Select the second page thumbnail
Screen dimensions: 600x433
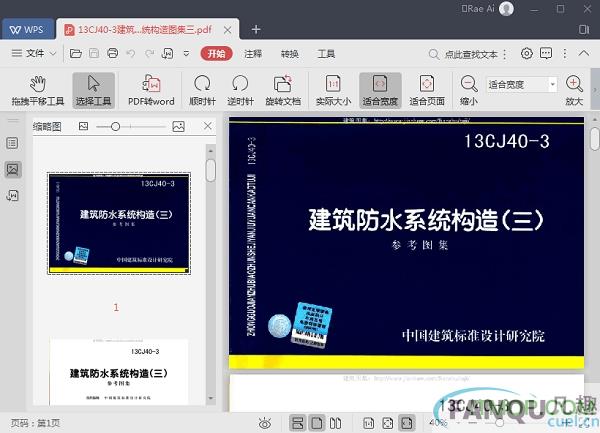[119, 372]
